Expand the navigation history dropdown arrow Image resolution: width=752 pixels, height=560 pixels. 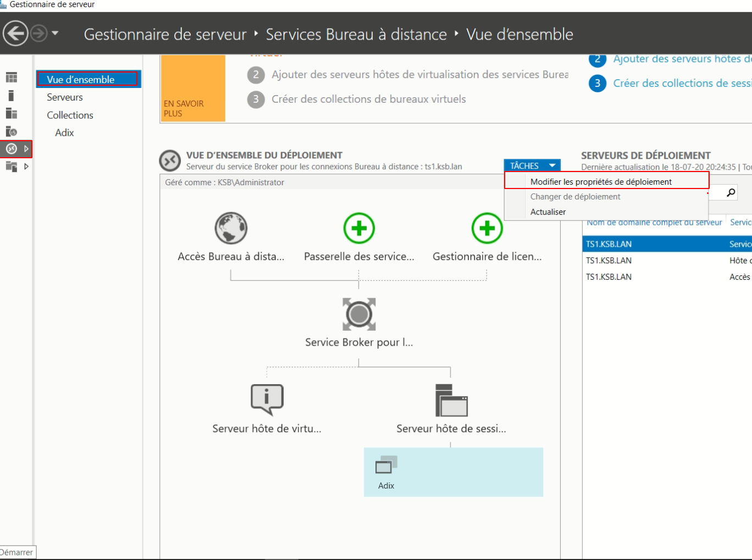point(55,34)
